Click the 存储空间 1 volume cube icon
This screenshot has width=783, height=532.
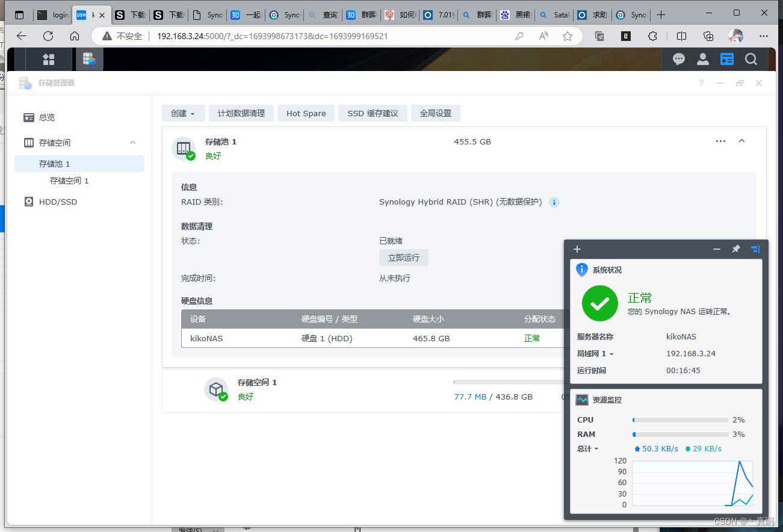tap(216, 389)
